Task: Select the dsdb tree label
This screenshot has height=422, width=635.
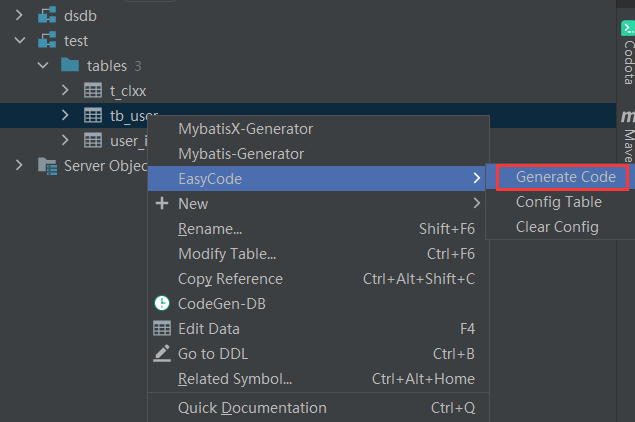Action: pyautogui.click(x=80, y=16)
